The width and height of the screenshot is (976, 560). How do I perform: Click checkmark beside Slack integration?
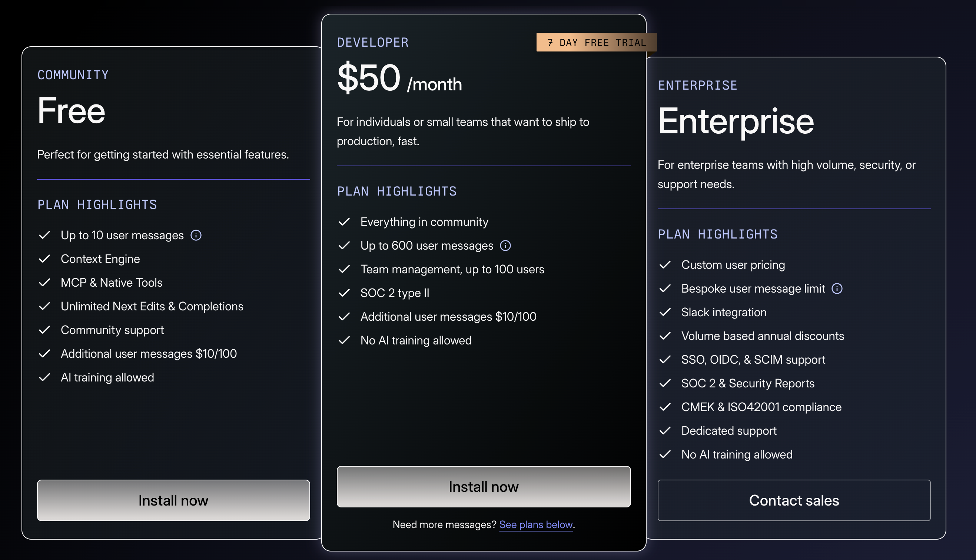click(665, 312)
